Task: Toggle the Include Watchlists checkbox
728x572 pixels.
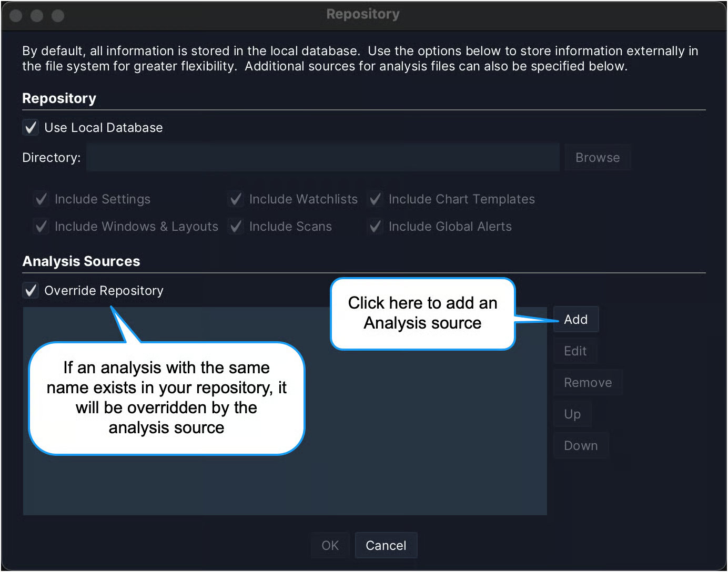Action: (236, 199)
